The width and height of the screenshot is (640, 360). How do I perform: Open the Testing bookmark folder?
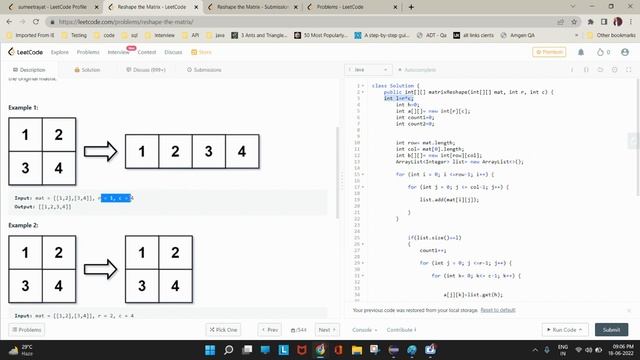pos(74,36)
